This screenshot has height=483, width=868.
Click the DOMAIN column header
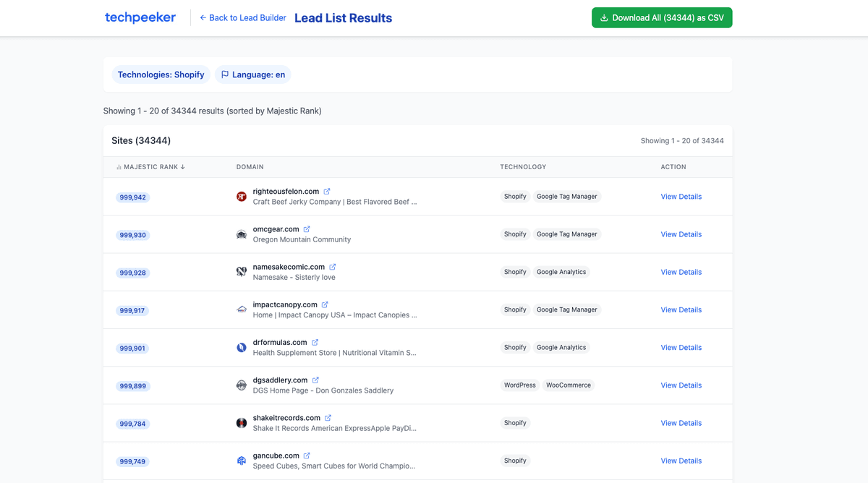tap(250, 166)
